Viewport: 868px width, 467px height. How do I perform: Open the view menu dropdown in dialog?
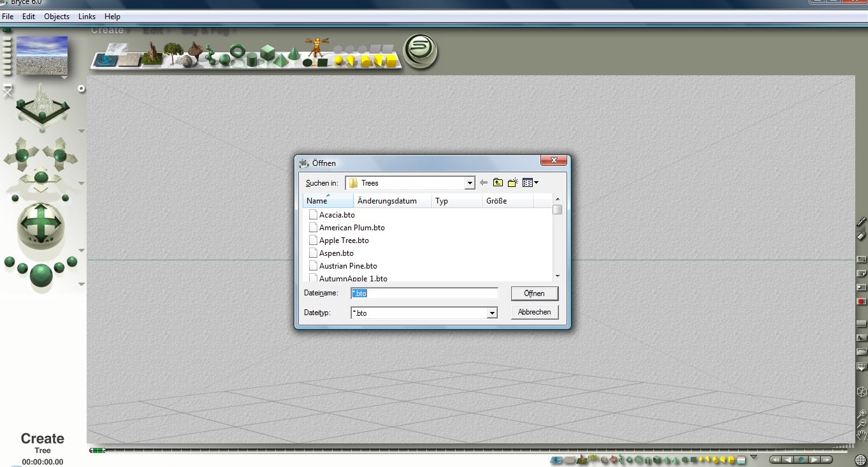pos(530,183)
